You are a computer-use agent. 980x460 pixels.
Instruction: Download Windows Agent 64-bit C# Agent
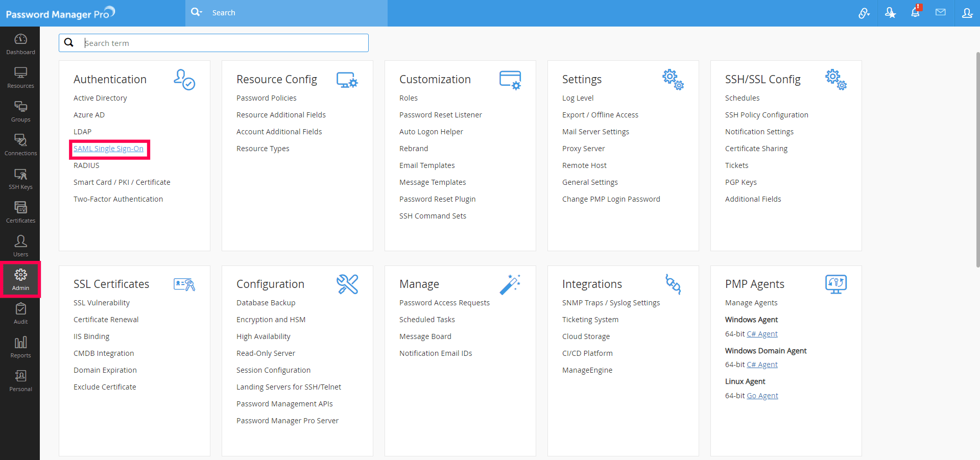762,334
